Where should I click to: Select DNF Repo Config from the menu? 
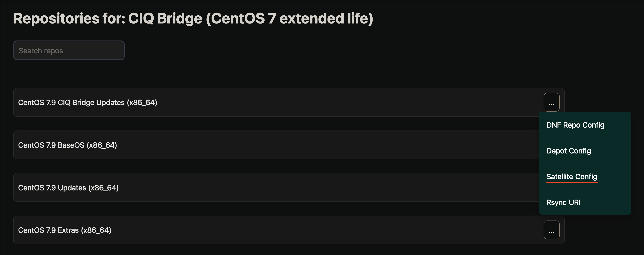[575, 125]
